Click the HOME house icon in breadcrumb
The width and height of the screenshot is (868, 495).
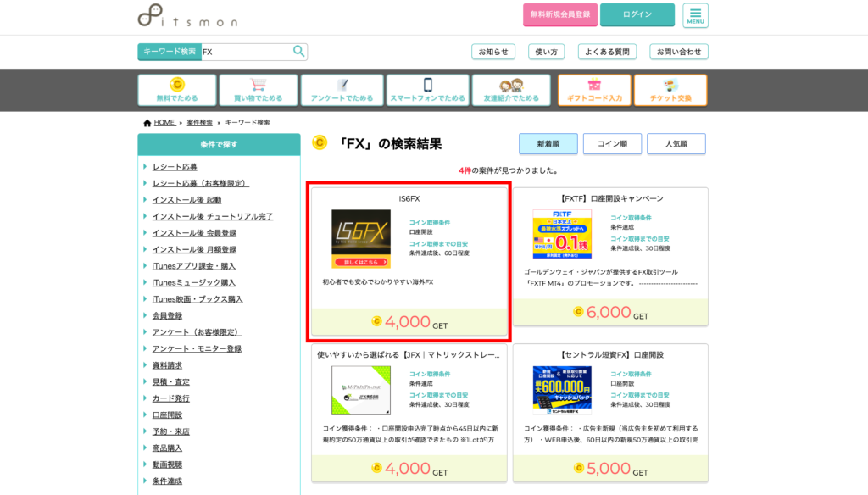147,123
